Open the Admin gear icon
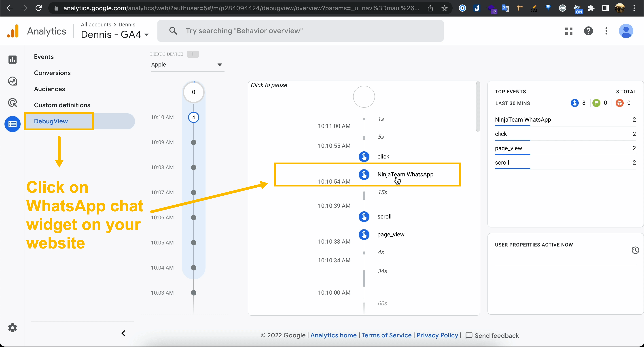The image size is (644, 347). (13, 328)
